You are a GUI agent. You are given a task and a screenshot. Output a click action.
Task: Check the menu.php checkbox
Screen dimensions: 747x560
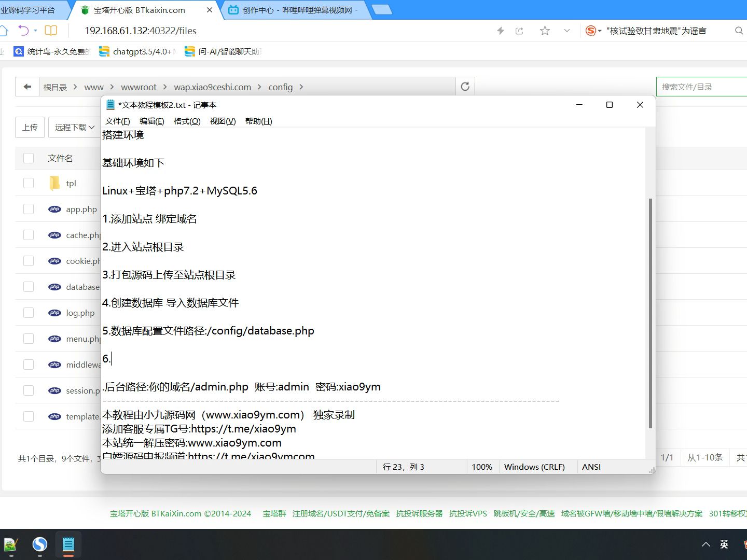[29, 339]
